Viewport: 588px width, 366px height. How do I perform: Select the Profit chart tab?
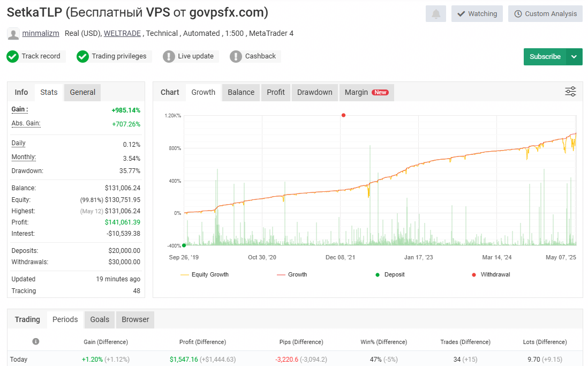pos(276,92)
